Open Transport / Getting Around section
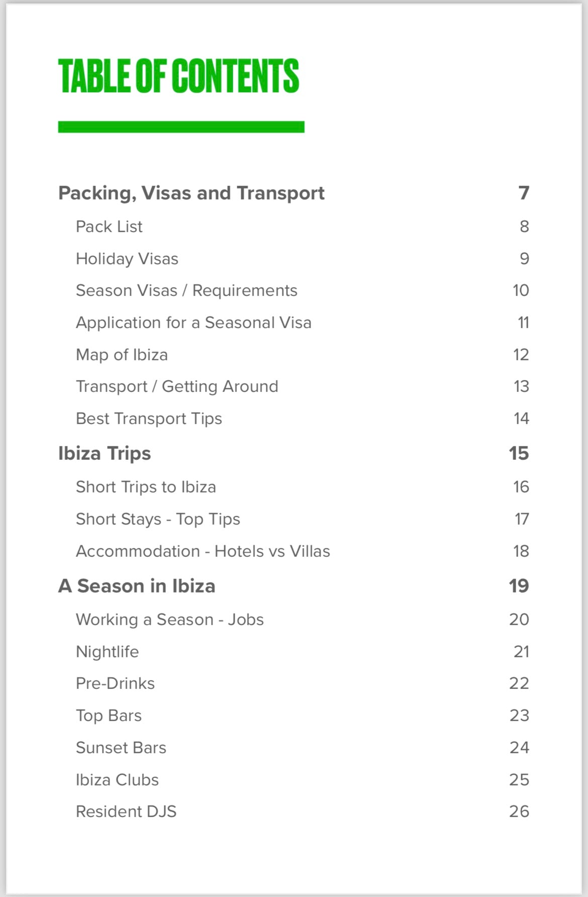Viewport: 588px width, 897px height. point(177,386)
